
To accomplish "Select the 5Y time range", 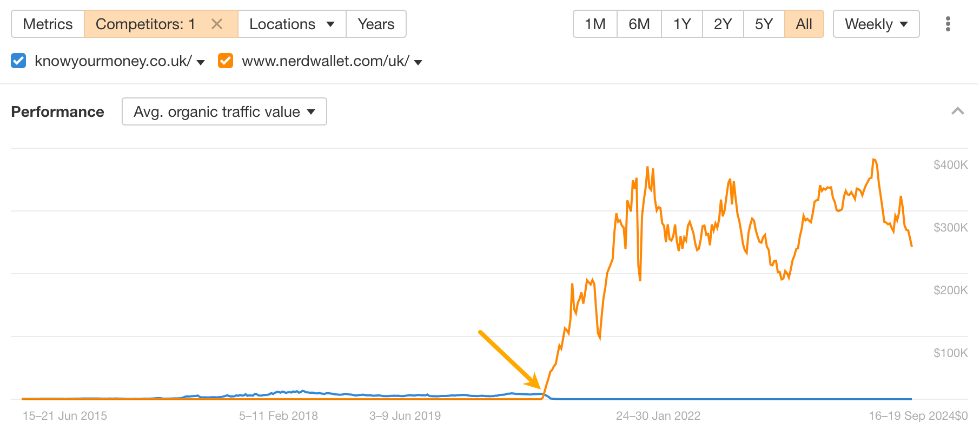I will [763, 24].
